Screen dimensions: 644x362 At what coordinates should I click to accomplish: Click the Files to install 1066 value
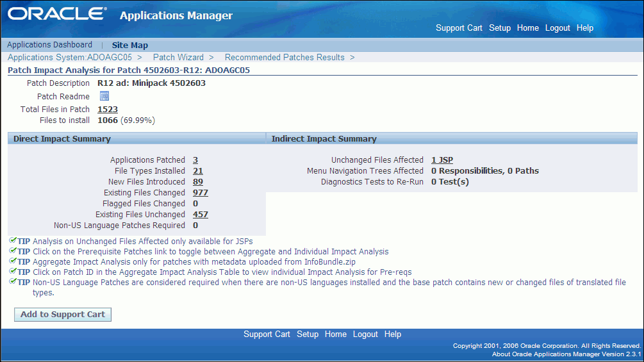click(108, 120)
